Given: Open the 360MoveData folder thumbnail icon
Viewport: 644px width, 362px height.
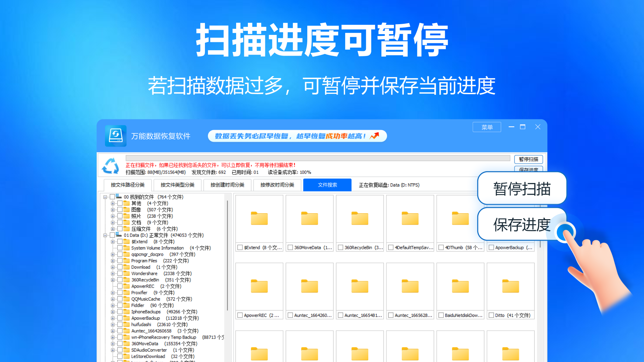Looking at the screenshot, I should [x=310, y=219].
